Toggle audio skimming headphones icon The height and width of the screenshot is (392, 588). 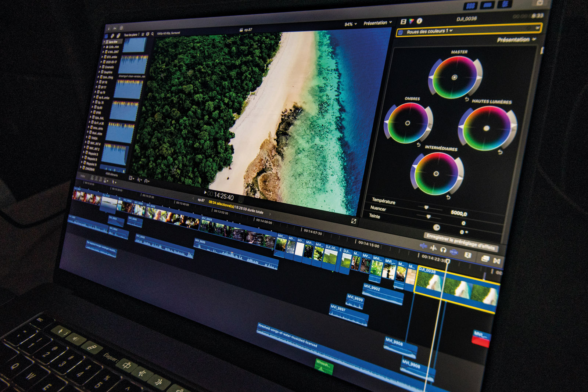pos(443,250)
